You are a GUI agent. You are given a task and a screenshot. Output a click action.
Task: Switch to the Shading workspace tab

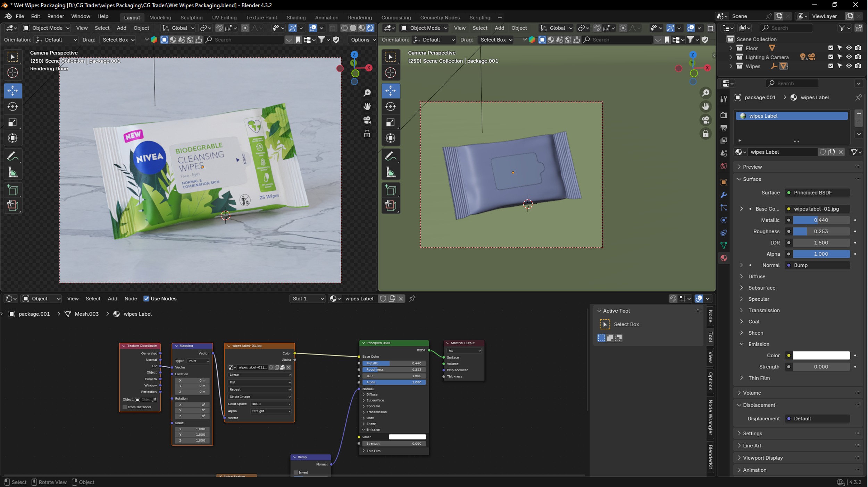[x=296, y=17]
